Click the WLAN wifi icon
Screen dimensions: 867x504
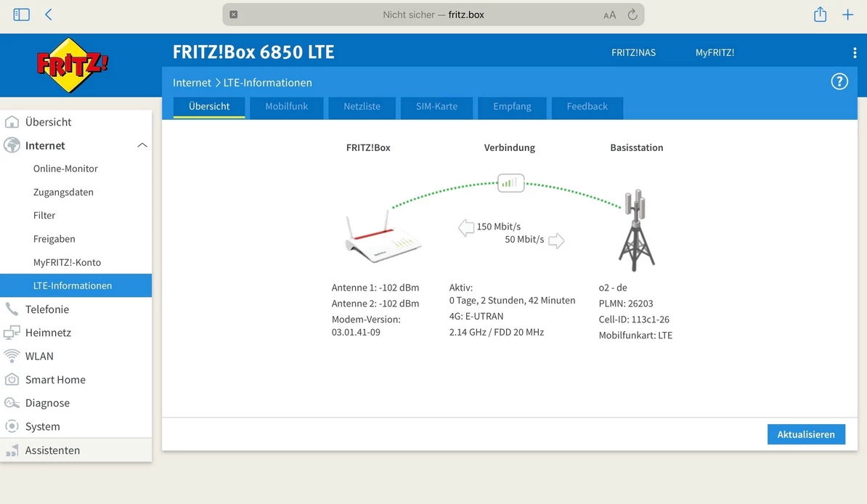pyautogui.click(x=12, y=356)
